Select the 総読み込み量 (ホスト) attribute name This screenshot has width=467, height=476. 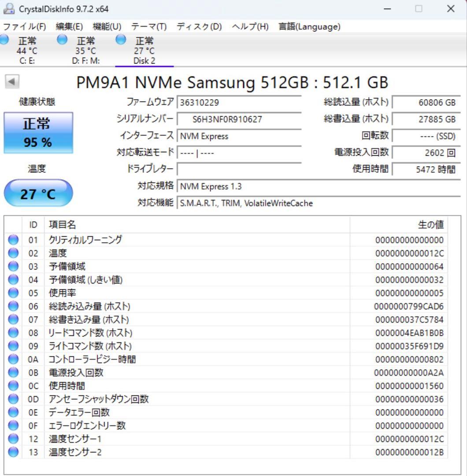[89, 306]
